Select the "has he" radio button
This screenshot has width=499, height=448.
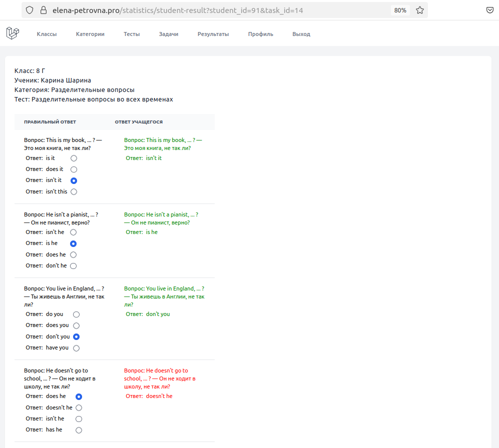[x=79, y=430]
